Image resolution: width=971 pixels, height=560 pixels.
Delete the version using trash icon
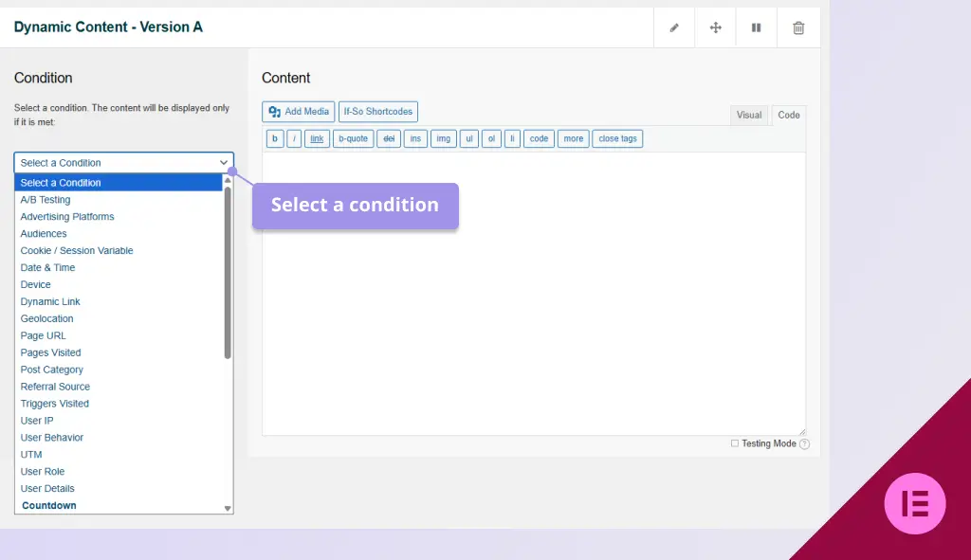797,27
